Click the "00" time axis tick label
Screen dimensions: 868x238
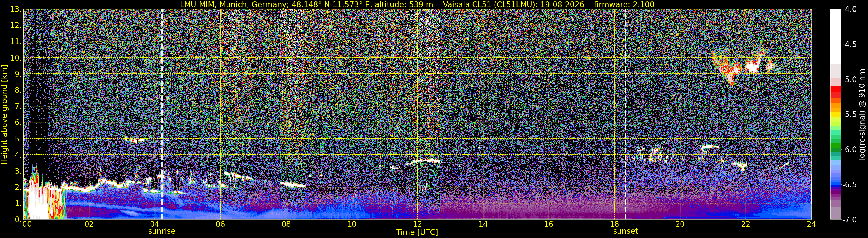coord(27,224)
